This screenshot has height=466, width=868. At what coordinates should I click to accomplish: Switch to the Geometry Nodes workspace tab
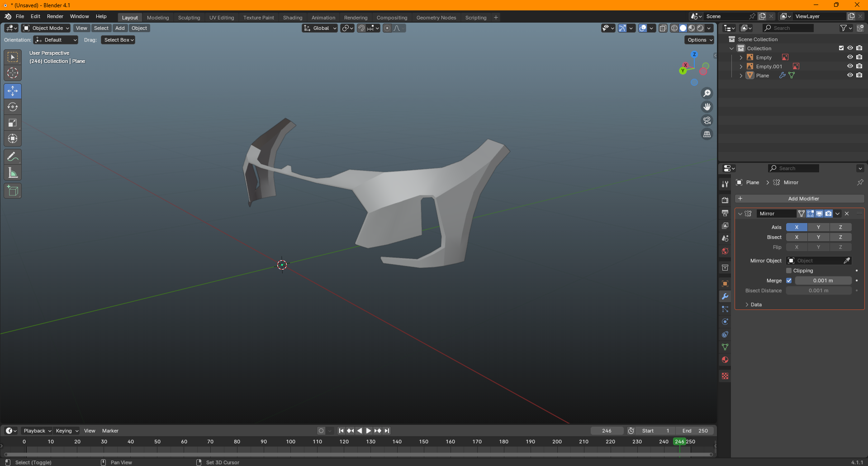click(x=436, y=18)
